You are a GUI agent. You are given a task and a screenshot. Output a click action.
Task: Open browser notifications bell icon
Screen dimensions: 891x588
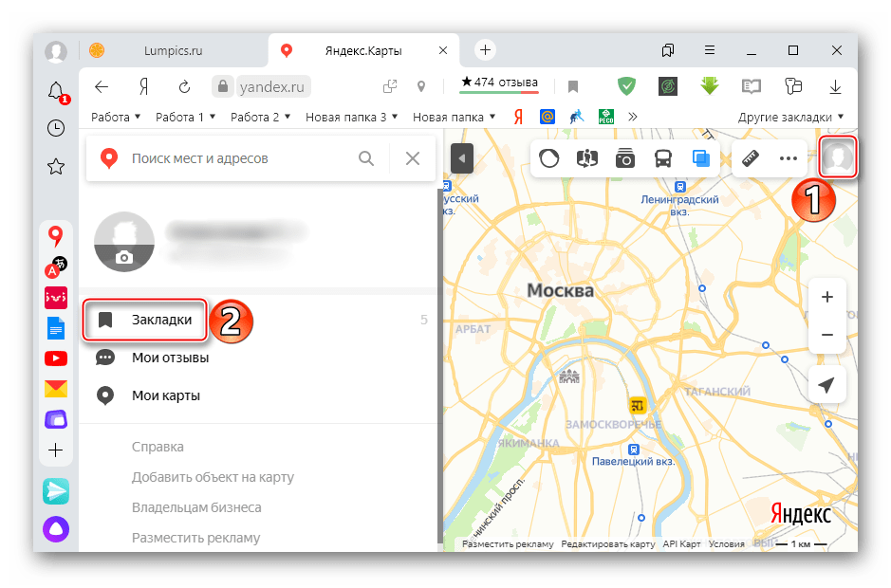(x=56, y=90)
